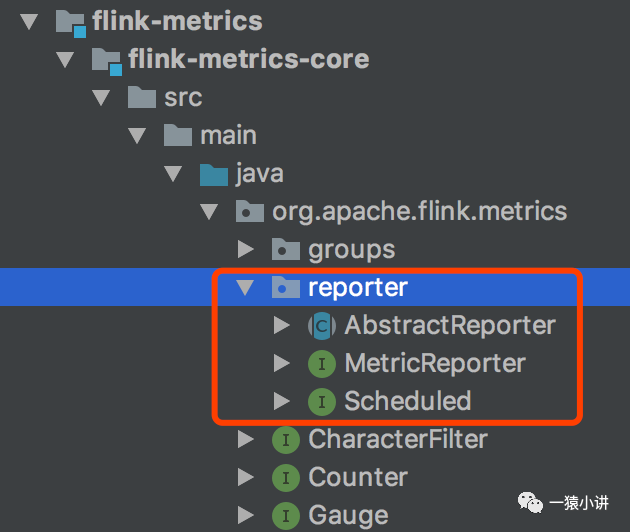630x532 pixels.
Task: Click the AbstractReporter abstract class icon
Action: (x=321, y=326)
